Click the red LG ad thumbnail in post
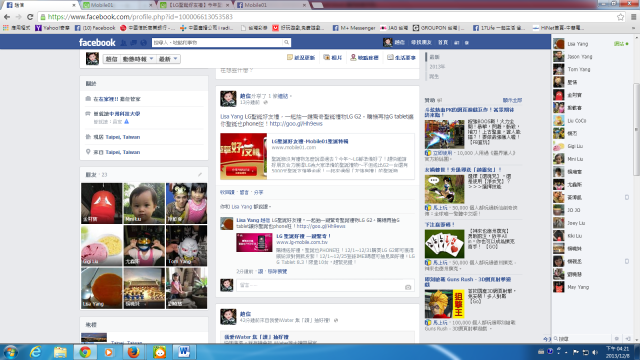 coord(243,156)
